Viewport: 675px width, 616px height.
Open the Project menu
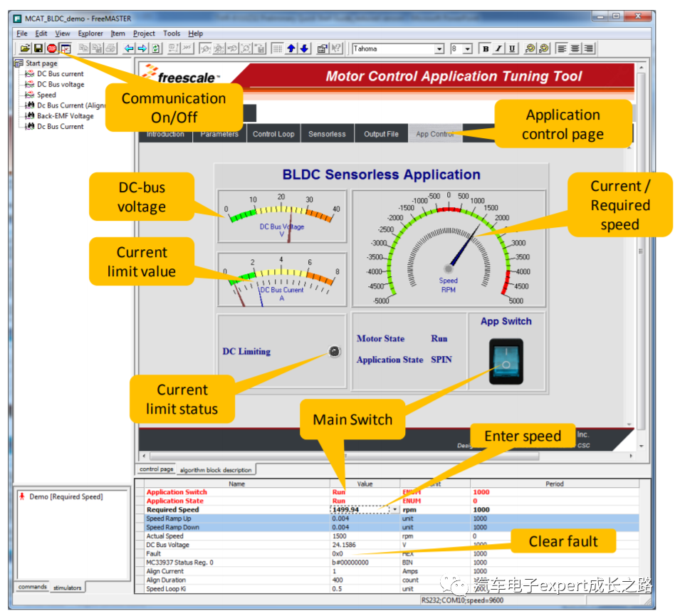coord(144,33)
